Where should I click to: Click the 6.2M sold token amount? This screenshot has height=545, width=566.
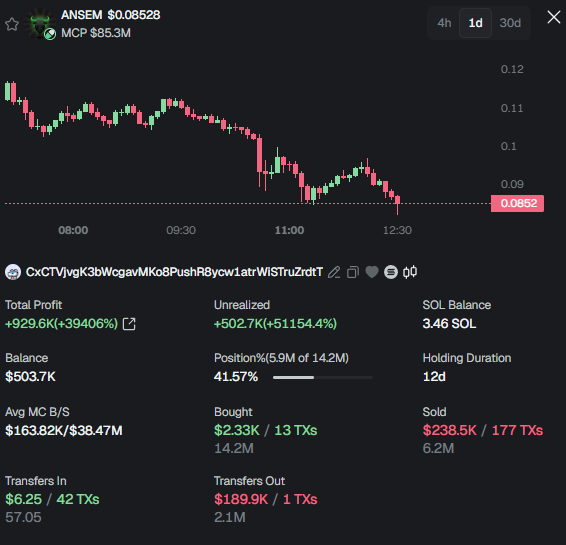[438, 449]
